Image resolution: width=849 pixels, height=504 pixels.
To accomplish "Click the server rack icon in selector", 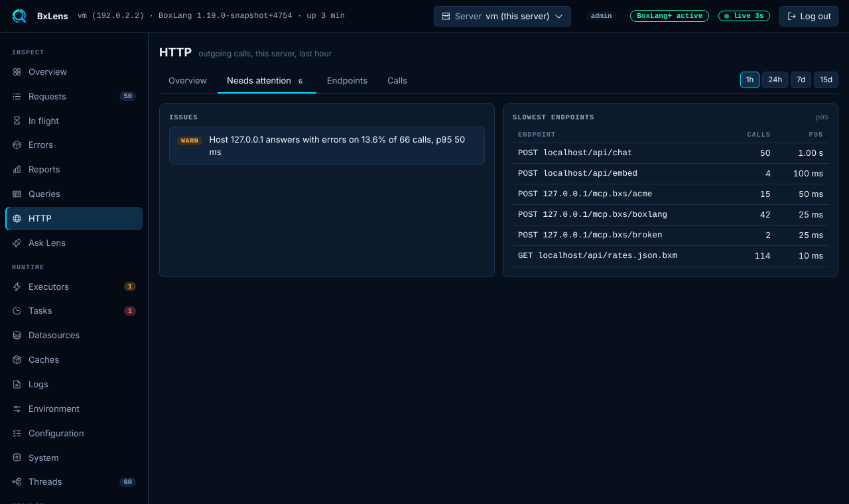I will click(446, 16).
